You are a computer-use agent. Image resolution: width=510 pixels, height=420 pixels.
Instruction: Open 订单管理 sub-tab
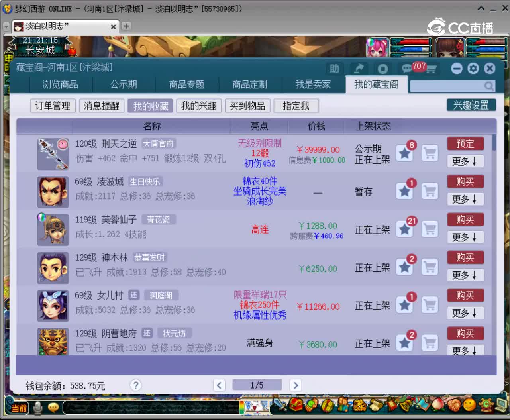pyautogui.click(x=53, y=106)
